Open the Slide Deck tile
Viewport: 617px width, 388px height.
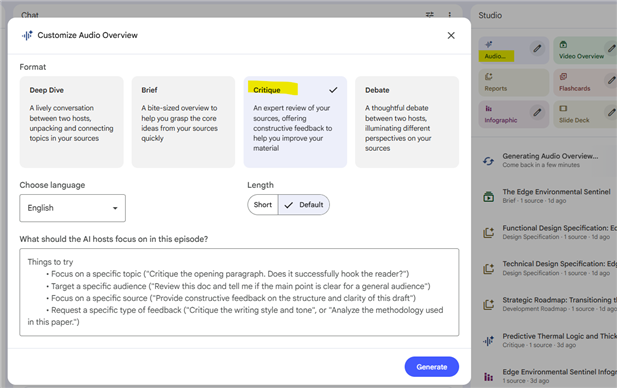[x=585, y=114]
